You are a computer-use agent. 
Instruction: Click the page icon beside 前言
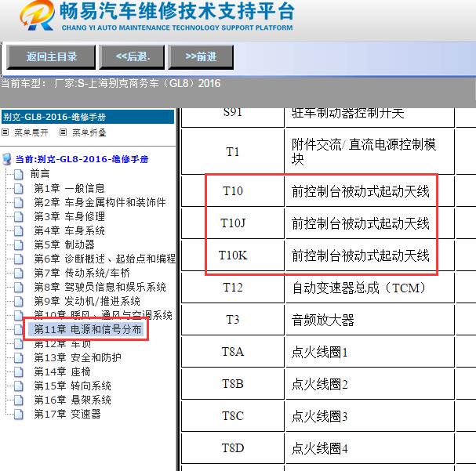[x=19, y=175]
